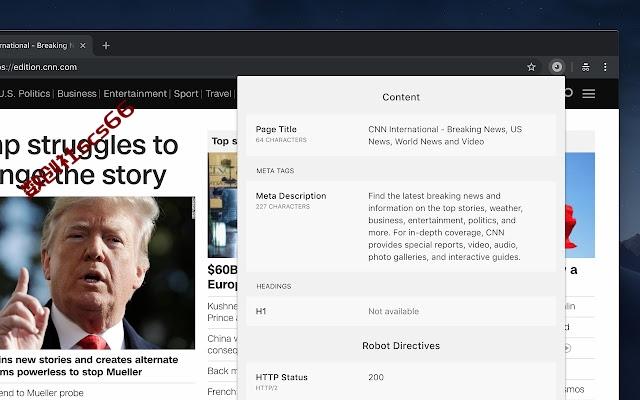The image size is (640, 400).
Task: Click the Content panel heading
Action: coord(401,97)
